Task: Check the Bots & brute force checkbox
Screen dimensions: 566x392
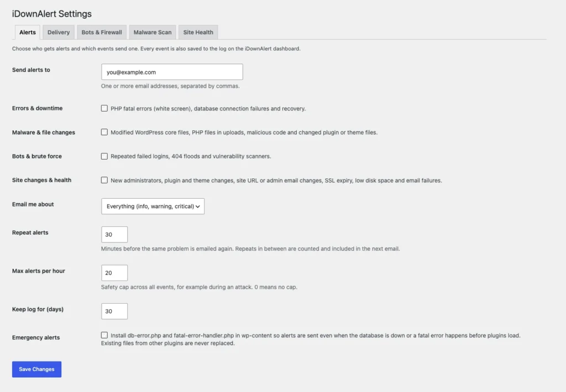Action: (x=104, y=156)
